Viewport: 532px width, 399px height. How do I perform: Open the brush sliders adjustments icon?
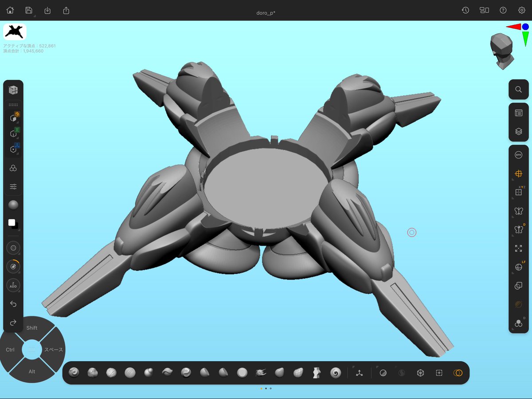[x=13, y=186]
